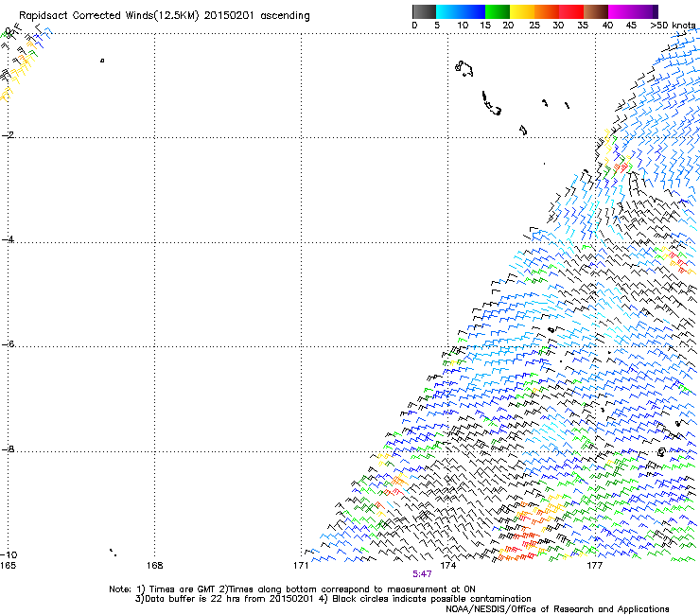Click the legend label '40'
Screen dimensions: 700x615
click(607, 26)
